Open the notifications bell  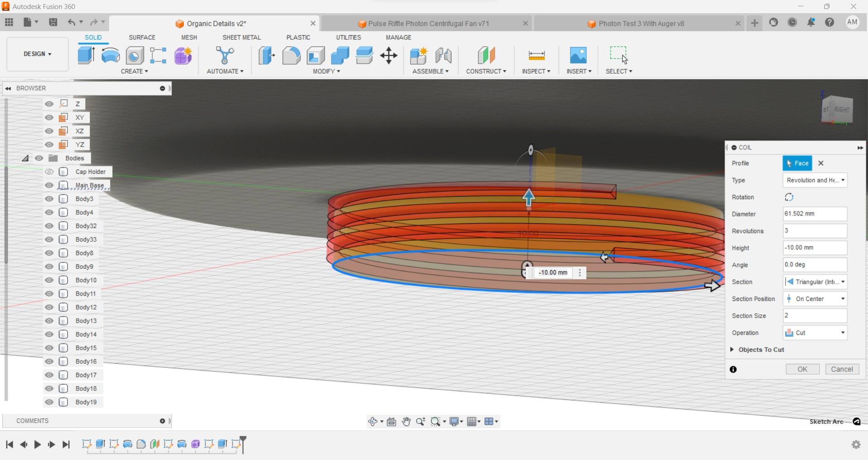811,22
